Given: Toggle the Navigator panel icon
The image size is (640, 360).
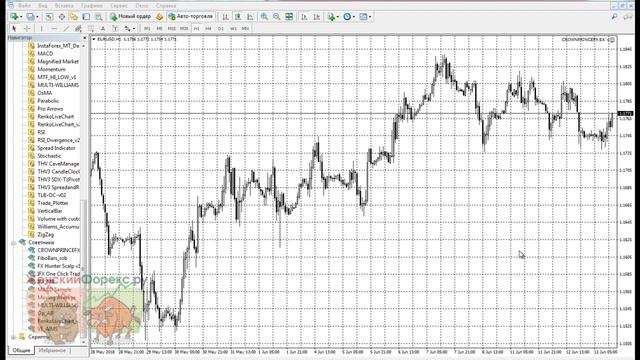Looking at the screenshot, I should coord(73,17).
